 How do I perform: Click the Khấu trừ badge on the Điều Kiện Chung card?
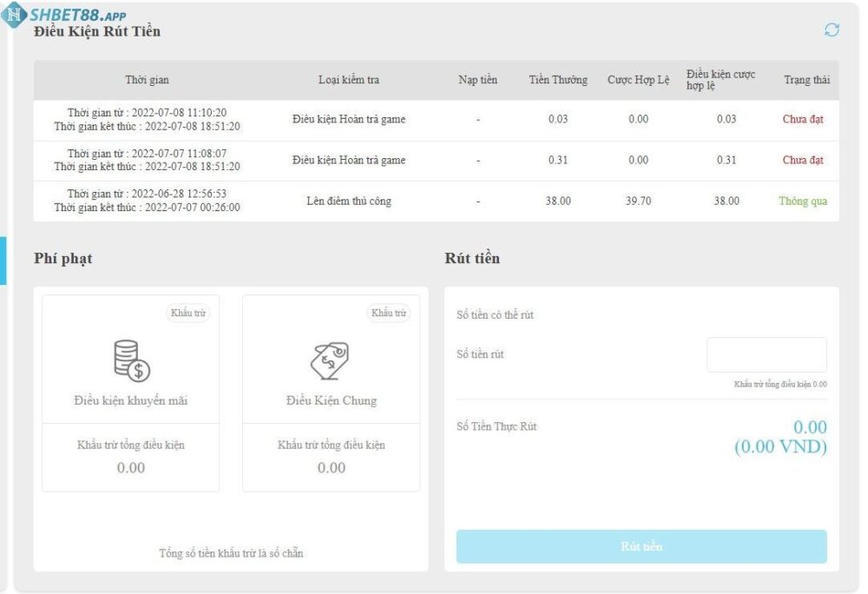point(390,313)
